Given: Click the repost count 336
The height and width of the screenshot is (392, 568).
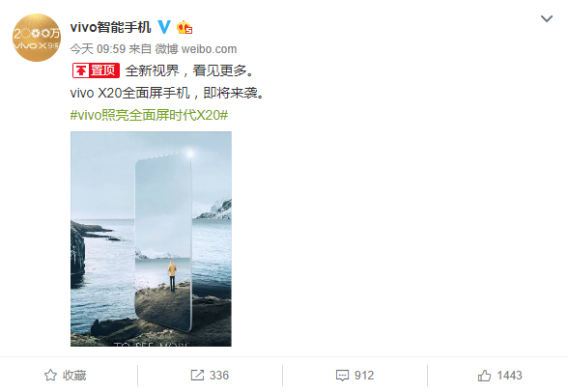Looking at the screenshot, I should [219, 376].
